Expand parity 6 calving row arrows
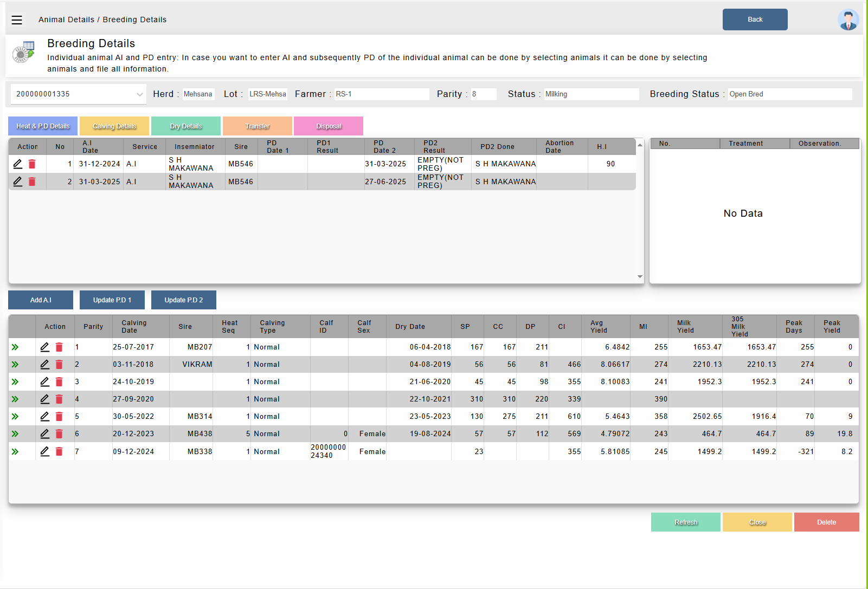Image resolution: width=868 pixels, height=589 pixels. click(x=15, y=434)
